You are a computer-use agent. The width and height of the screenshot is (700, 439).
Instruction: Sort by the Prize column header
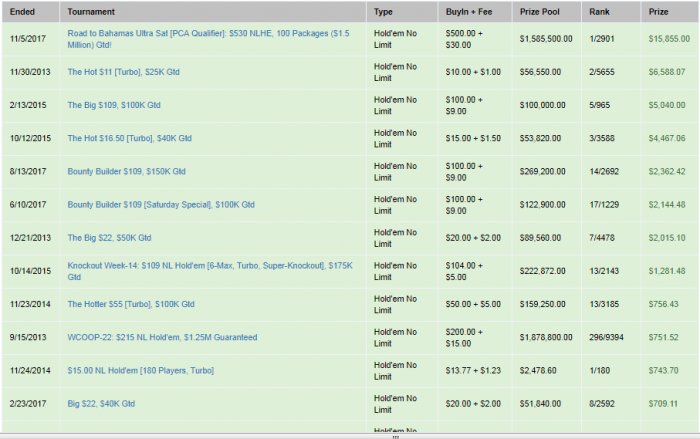pyautogui.click(x=658, y=12)
